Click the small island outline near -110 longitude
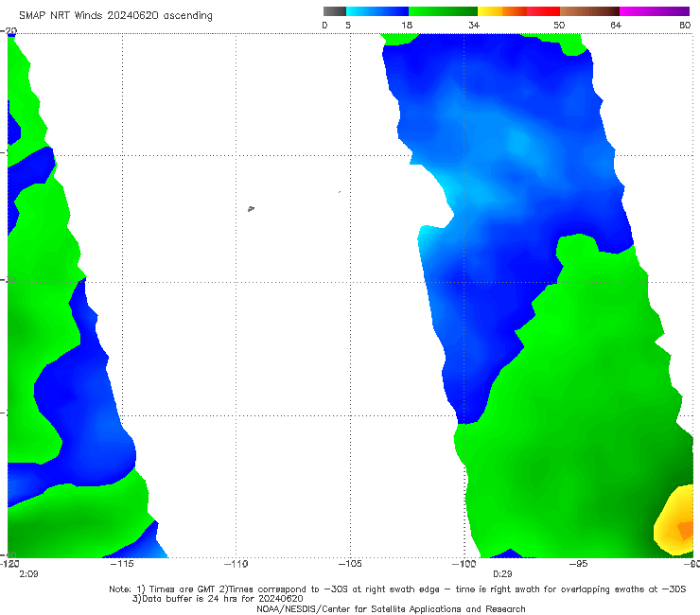Viewport: 700px width, 615px height. 251,208
